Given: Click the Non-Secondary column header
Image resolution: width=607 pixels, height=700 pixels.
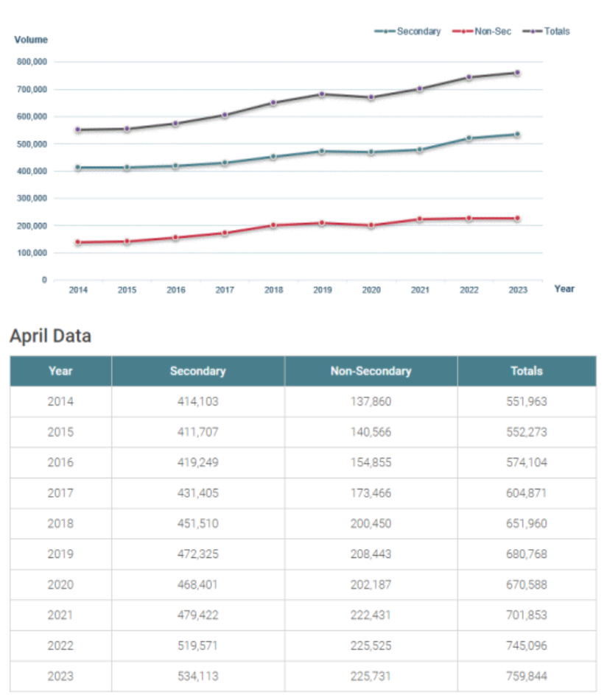Looking at the screenshot, I should 371,371.
